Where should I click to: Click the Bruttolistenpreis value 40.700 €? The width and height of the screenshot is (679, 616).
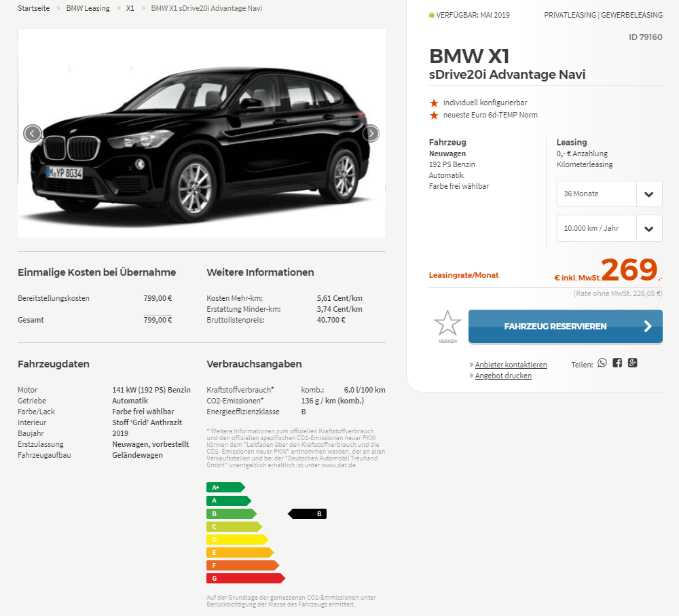click(331, 320)
